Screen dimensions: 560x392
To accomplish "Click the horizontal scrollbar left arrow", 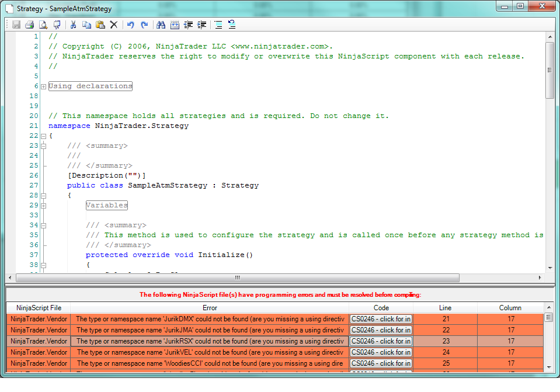I will coord(10,277).
